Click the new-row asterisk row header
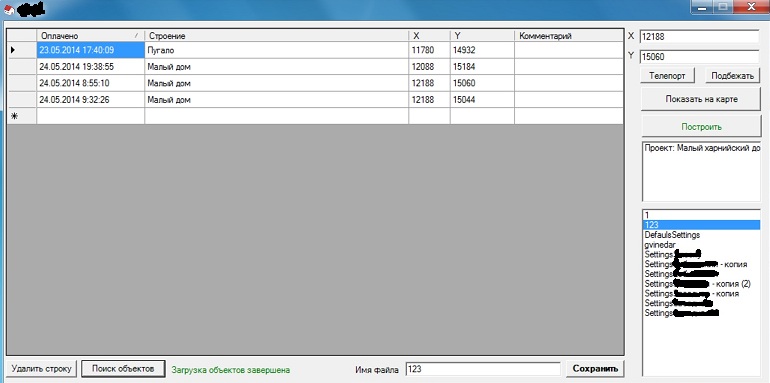 [22, 116]
